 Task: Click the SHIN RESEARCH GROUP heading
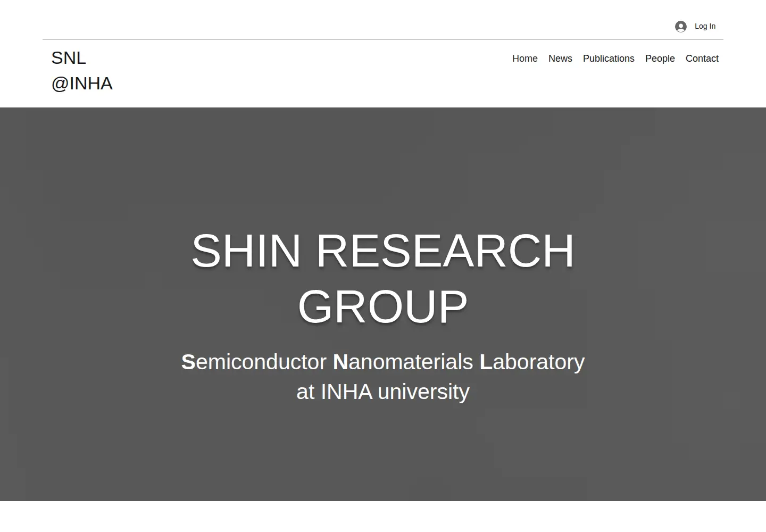383,278
